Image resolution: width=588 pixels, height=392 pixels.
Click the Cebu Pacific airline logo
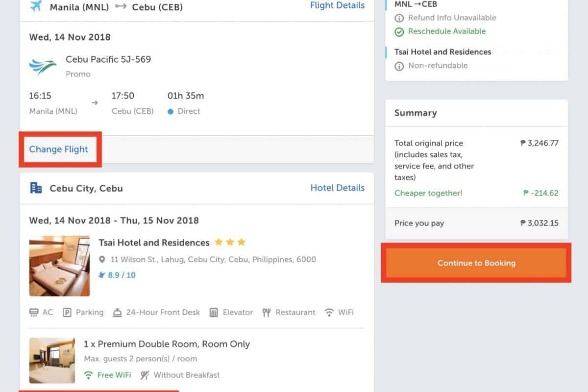coord(43,66)
